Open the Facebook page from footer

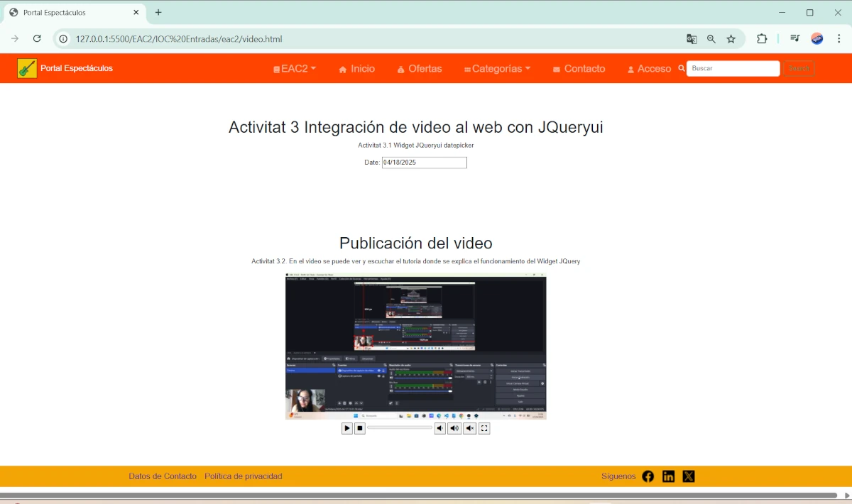(648, 476)
